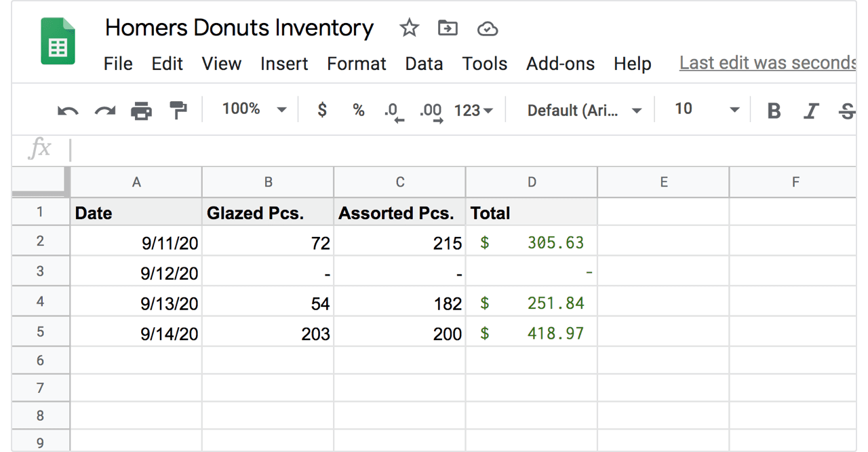Select the cell with date 9/11/20
This screenshot has width=868, height=452.
(x=136, y=242)
